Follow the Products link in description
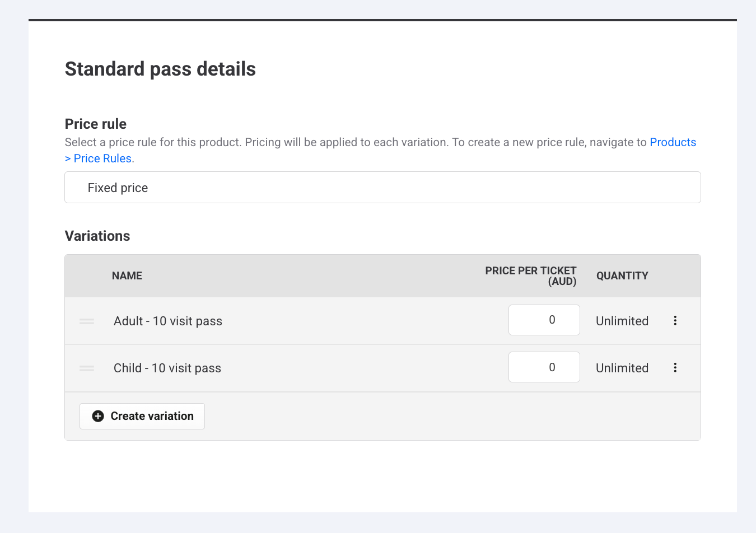The image size is (756, 533). 673,142
